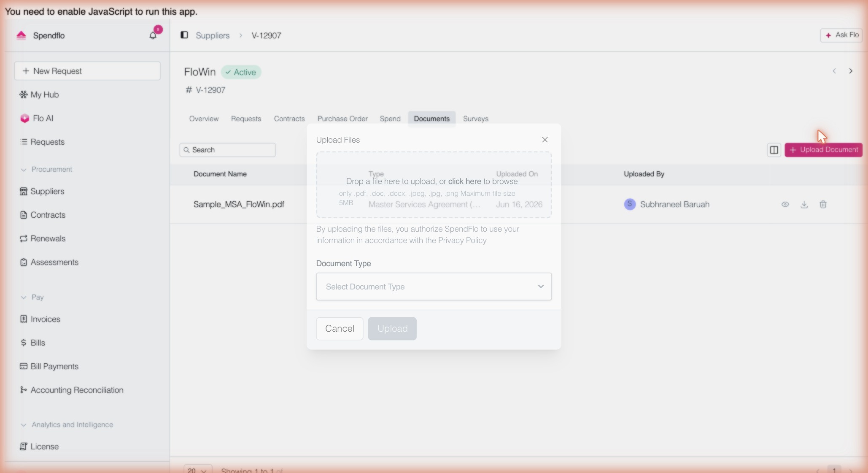Click the V-12907 breadcrumb text
The image size is (868, 473).
click(267, 35)
